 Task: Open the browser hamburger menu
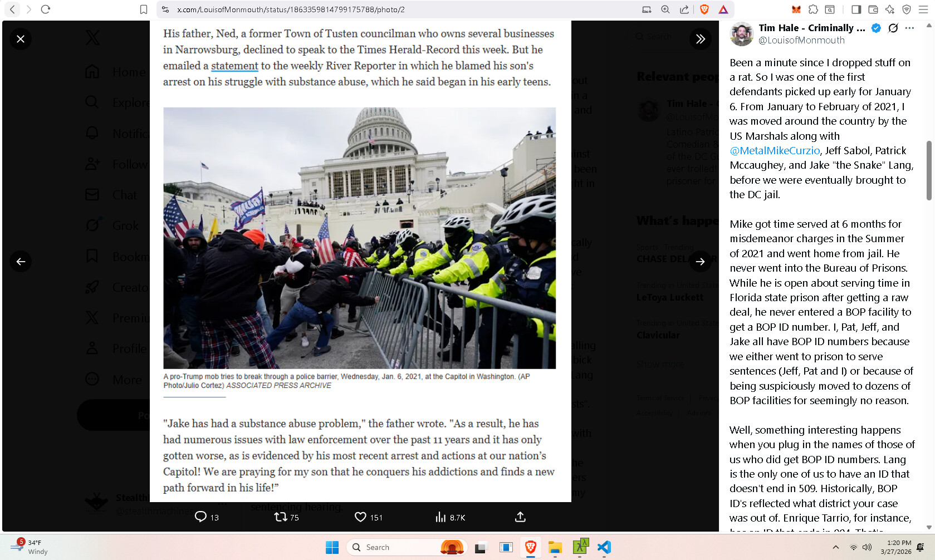point(923,9)
